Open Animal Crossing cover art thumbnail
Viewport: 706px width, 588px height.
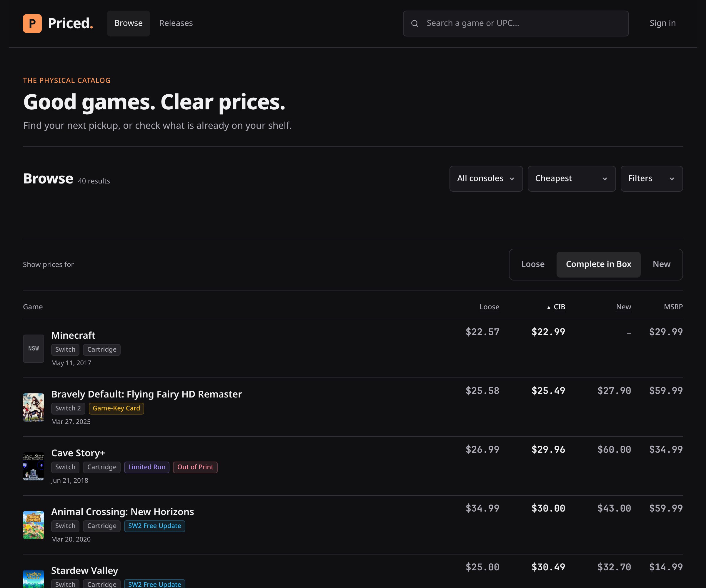[33, 525]
